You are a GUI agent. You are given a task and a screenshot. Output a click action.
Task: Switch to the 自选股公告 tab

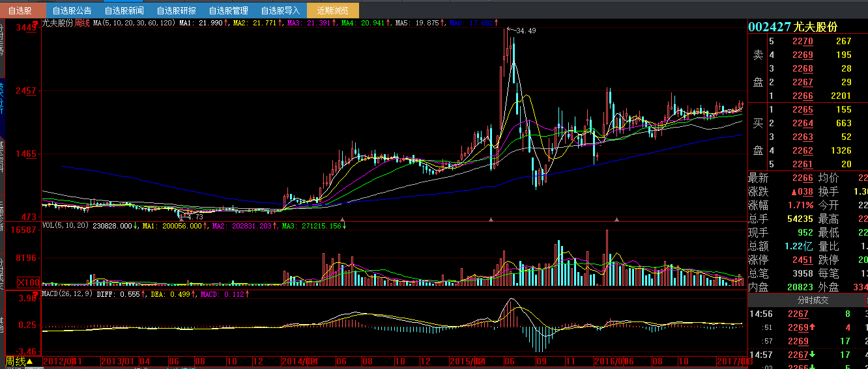(x=72, y=10)
